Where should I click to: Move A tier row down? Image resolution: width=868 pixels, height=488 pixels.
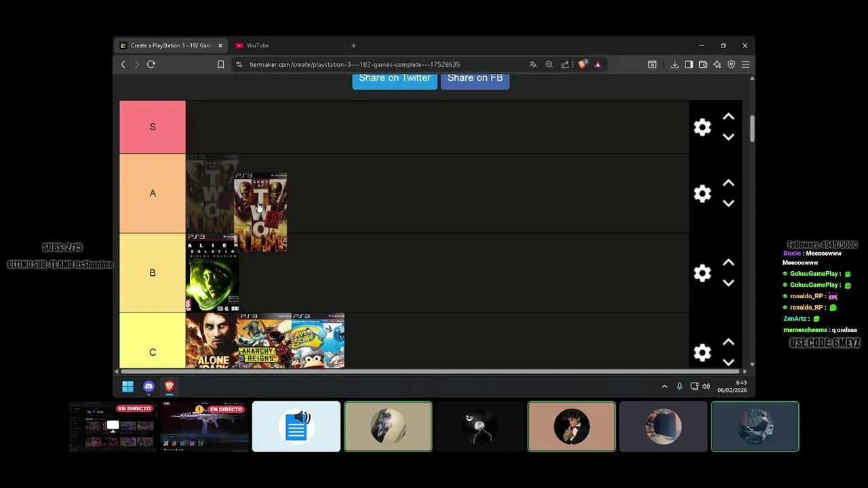coord(728,203)
